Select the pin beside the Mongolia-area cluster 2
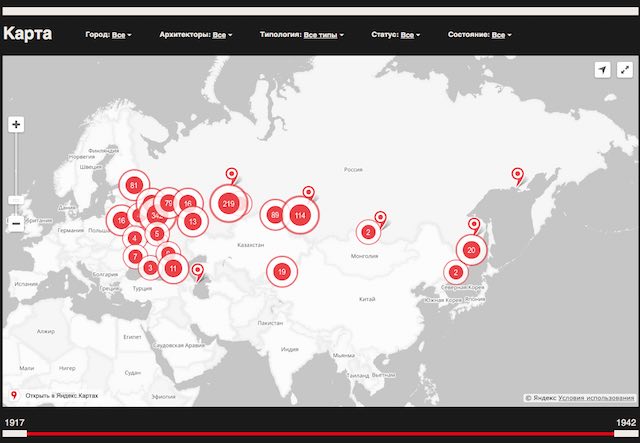This screenshot has height=443, width=640. click(380, 218)
